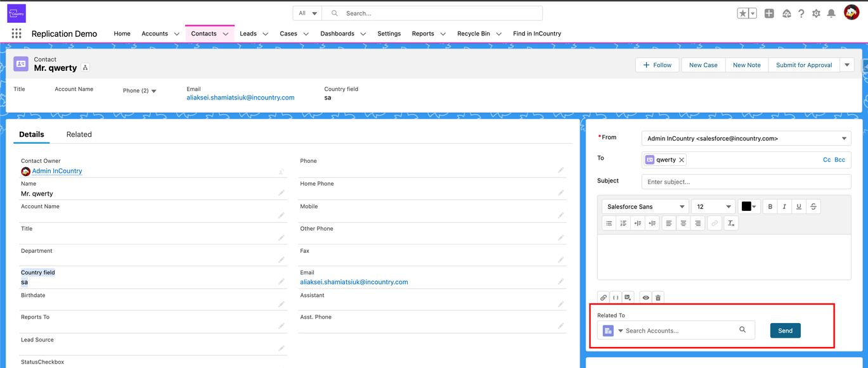868x368 pixels.
Task: Open Salesforce Setup gear icon
Action: click(817, 13)
